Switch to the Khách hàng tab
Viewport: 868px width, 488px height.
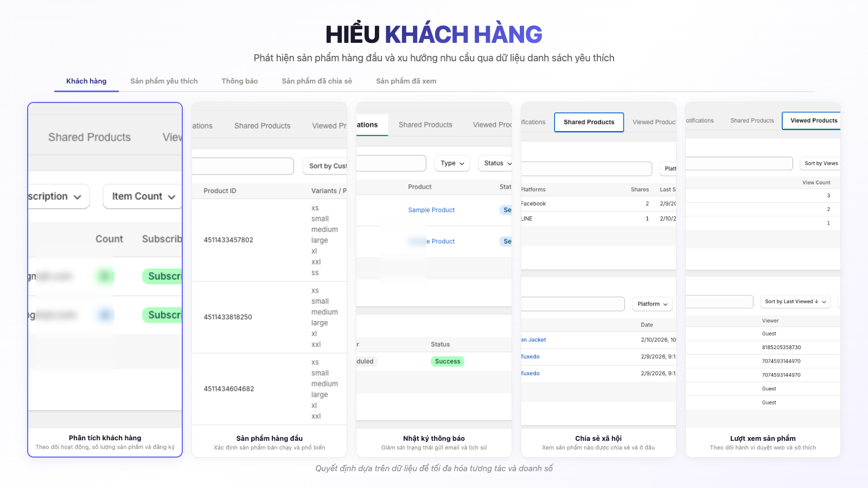(x=86, y=81)
